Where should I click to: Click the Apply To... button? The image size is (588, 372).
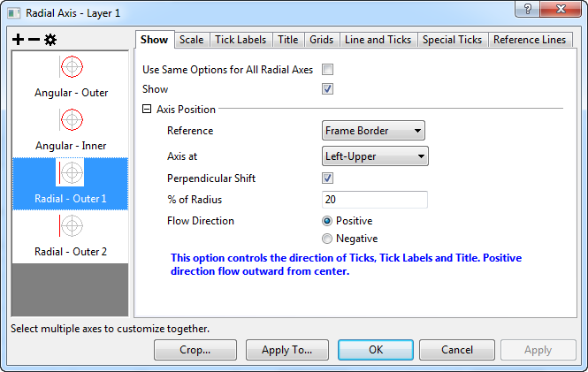pos(286,350)
